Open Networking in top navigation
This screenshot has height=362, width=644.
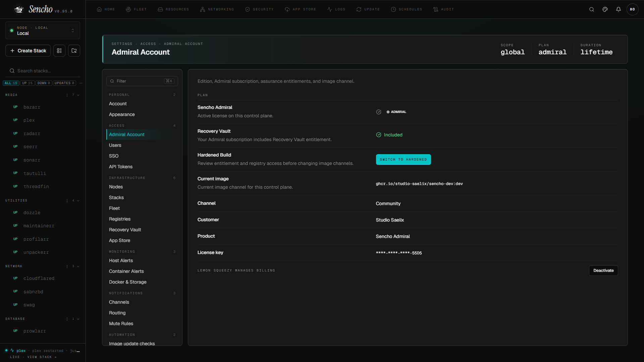click(217, 9)
